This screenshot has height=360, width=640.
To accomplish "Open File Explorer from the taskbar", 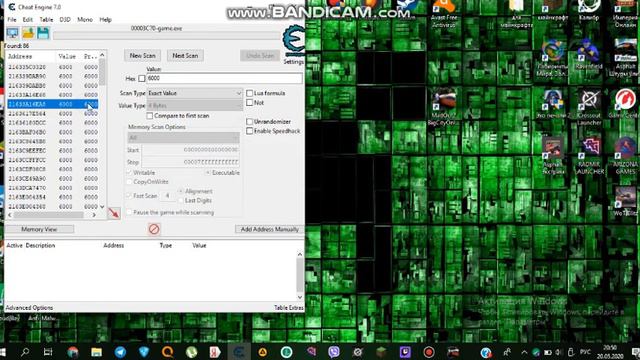I will [x=96, y=352].
